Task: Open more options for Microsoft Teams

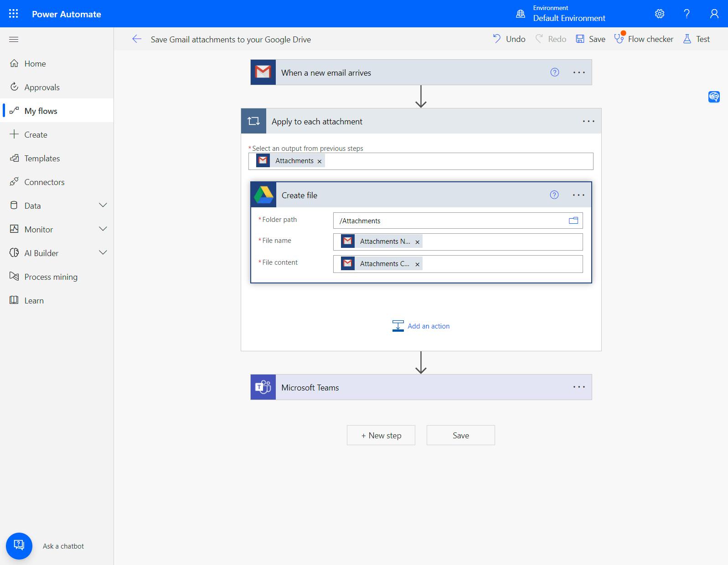Action: (579, 387)
